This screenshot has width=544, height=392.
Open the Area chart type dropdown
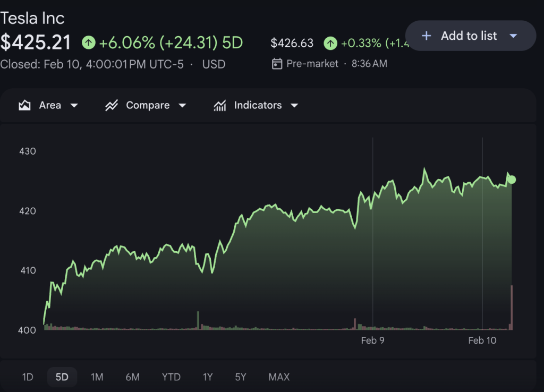pyautogui.click(x=74, y=105)
